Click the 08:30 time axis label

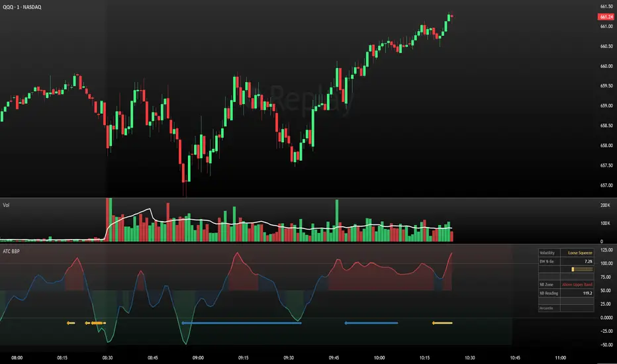pos(107,357)
